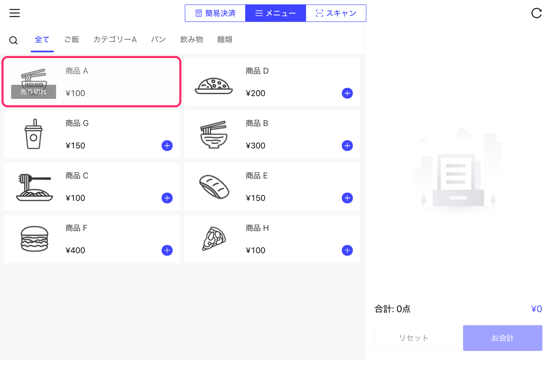Image resolution: width=552 pixels, height=365 pixels.
Task: Click the hamburger image of 商品 F
Action: pos(34,239)
